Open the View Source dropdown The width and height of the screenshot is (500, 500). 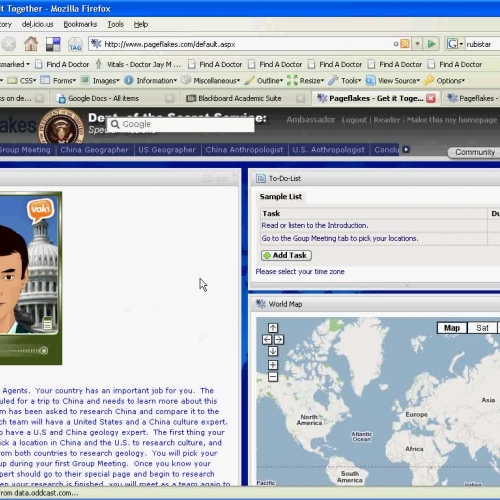(x=393, y=81)
